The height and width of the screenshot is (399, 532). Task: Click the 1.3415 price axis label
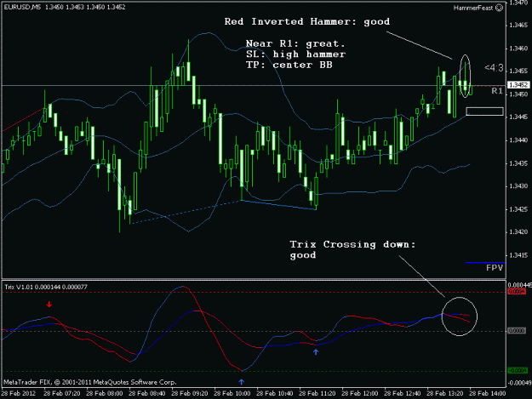click(518, 255)
